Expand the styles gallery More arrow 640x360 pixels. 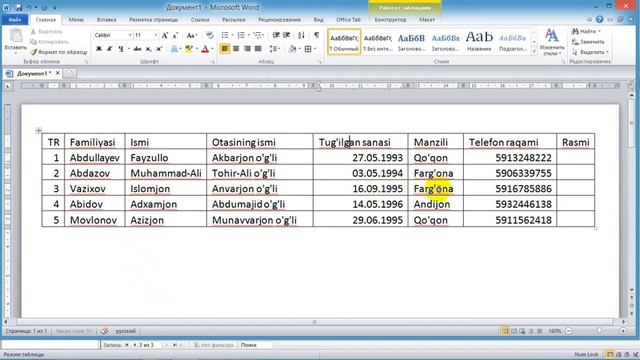click(534, 52)
